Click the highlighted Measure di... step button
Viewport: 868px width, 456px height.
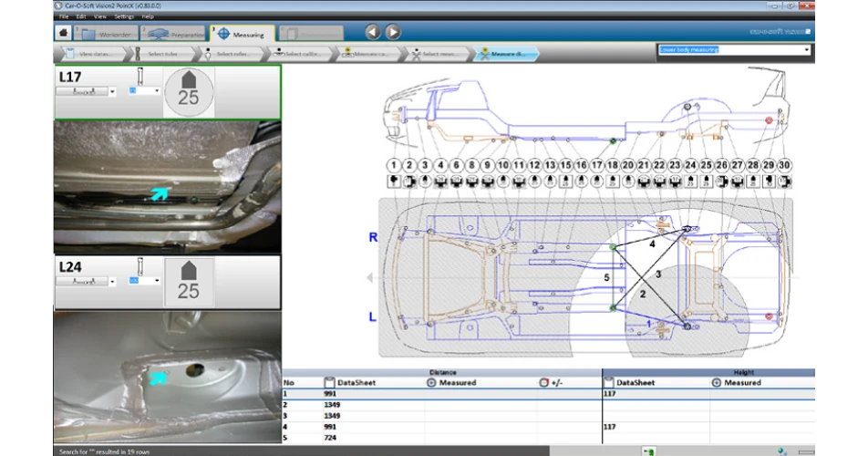[505, 54]
